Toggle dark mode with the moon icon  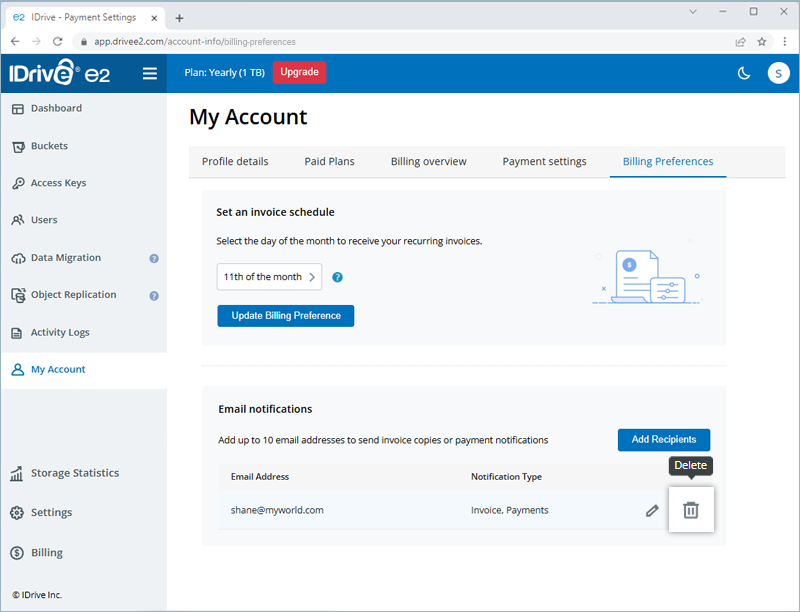(743, 73)
